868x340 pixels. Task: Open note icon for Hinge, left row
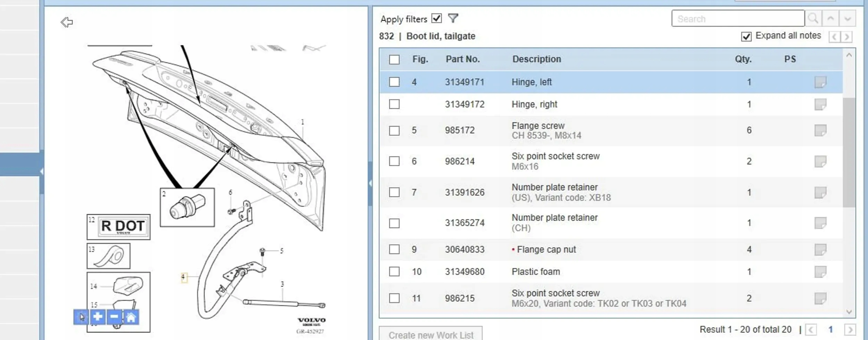pyautogui.click(x=820, y=82)
